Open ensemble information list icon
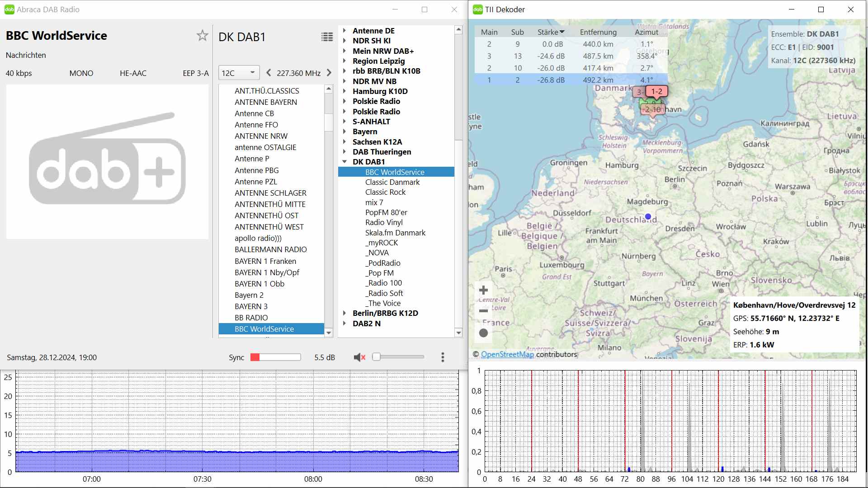Viewport: 868px width, 488px height. pyautogui.click(x=327, y=37)
